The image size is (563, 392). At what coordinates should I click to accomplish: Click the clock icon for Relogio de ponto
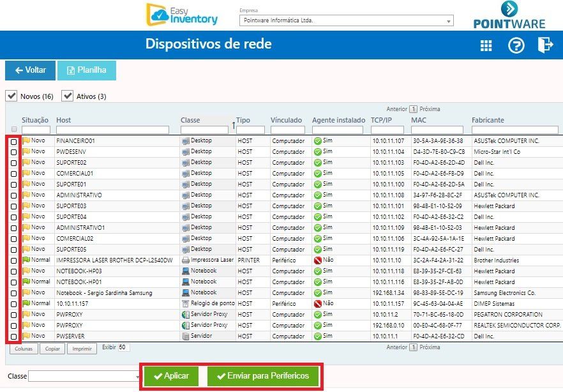coord(185,304)
